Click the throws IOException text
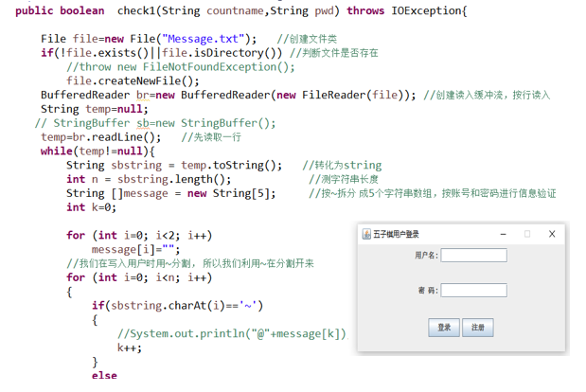Image resolution: width=586 pixels, height=392 pixels. tap(407, 10)
